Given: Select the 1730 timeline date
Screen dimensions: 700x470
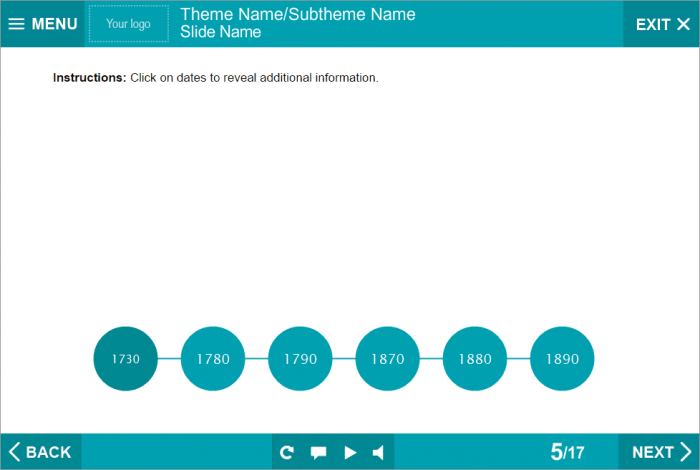Looking at the screenshot, I should coord(126,359).
